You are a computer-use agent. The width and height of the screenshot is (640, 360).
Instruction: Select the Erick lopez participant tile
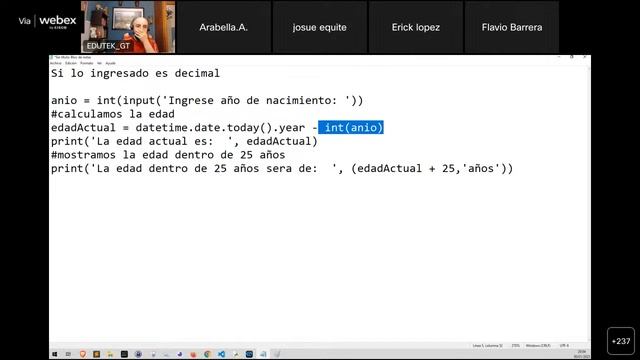point(416,27)
